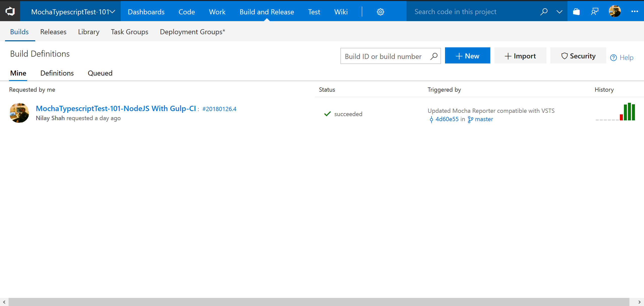The image size is (644, 306).
Task: Click the code search magnifier icon
Action: [x=544, y=12]
